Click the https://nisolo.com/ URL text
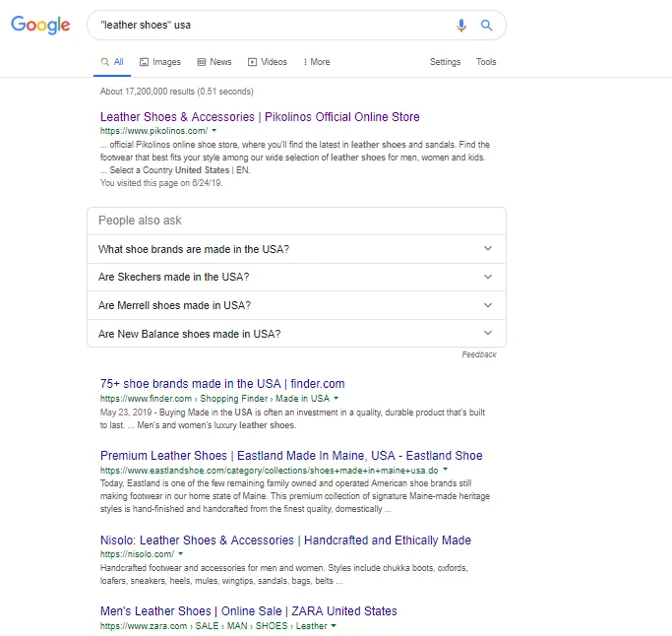The height and width of the screenshot is (636, 672). [137, 554]
